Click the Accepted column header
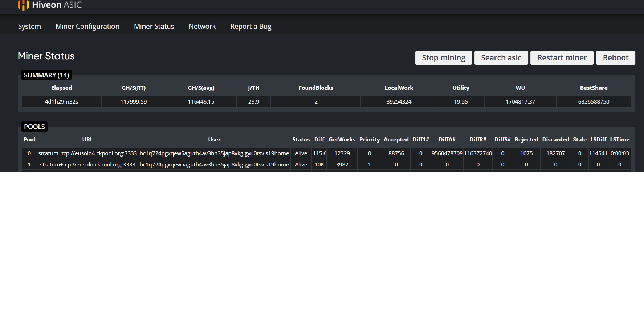 pyautogui.click(x=396, y=140)
